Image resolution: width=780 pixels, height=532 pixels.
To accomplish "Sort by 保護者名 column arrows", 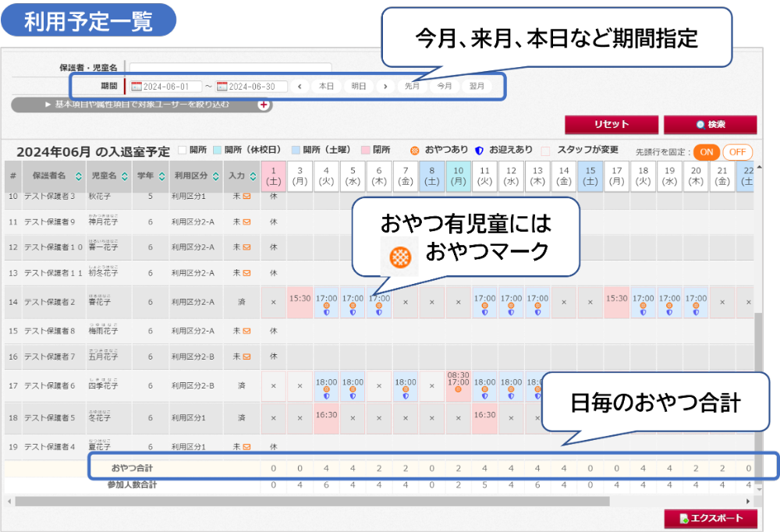I will coord(79,176).
